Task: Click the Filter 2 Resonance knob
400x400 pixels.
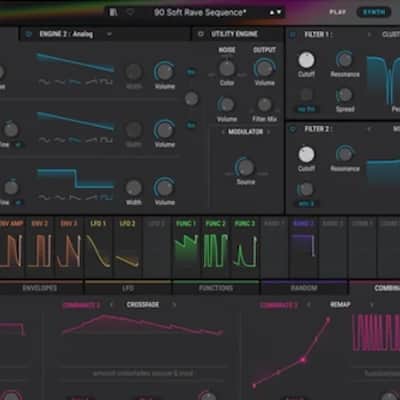Action: pos(345,154)
